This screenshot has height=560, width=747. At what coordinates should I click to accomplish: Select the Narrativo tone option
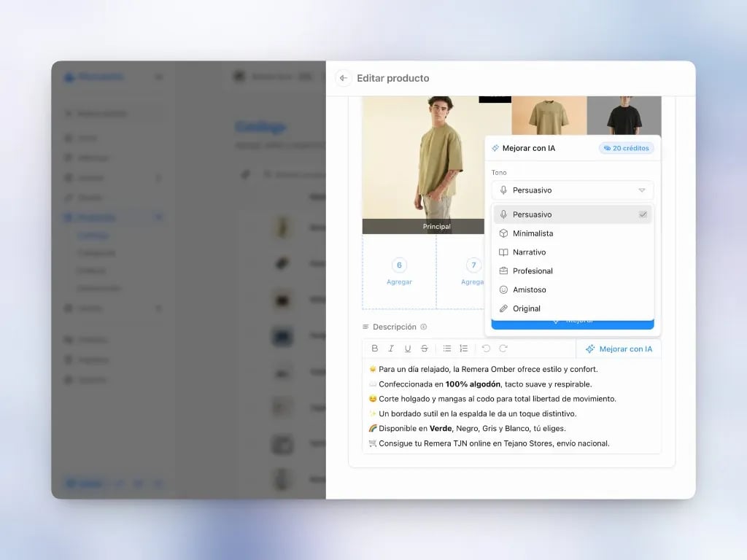point(572,252)
